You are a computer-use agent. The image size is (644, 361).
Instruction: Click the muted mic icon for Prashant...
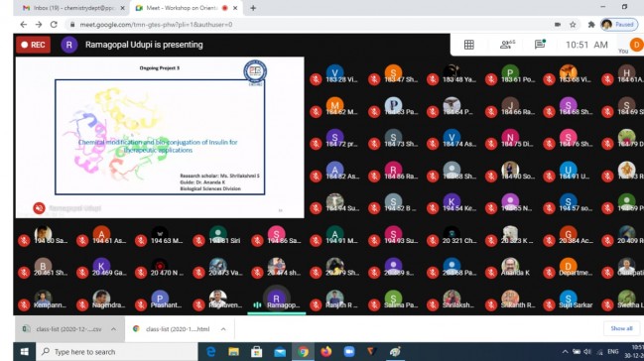click(x=141, y=304)
